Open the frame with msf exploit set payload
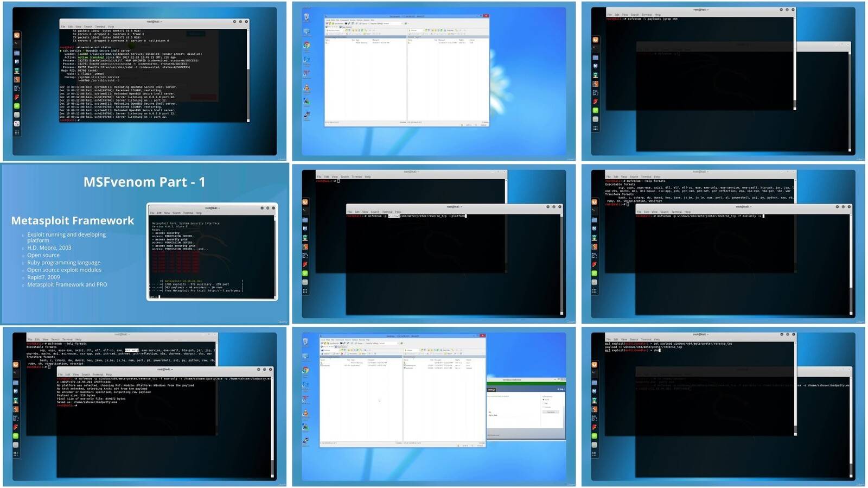This screenshot has height=488, width=868. click(723, 407)
